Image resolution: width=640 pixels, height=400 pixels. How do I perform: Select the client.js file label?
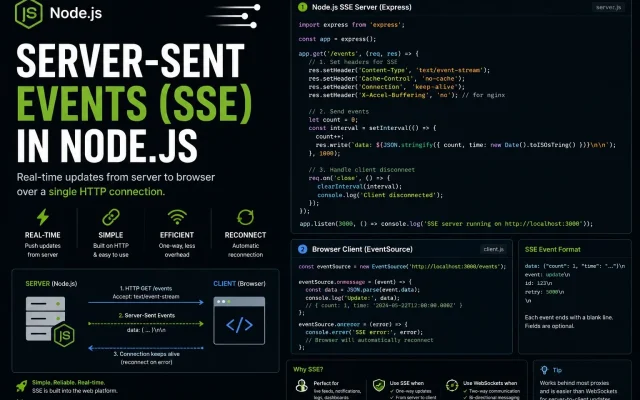pyautogui.click(x=493, y=249)
